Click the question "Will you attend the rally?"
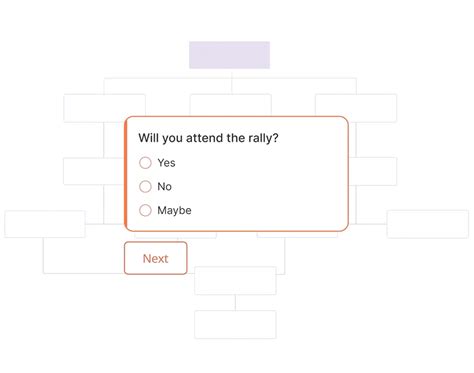The height and width of the screenshot is (373, 474). pos(208,138)
